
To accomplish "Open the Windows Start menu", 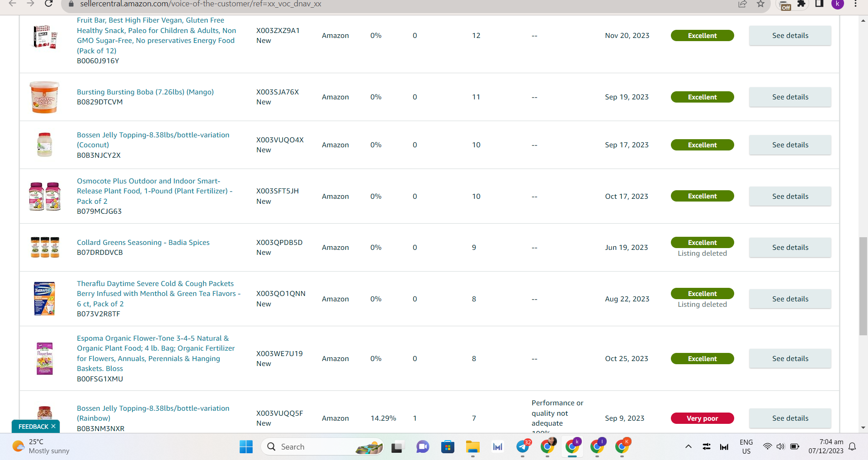I will pyautogui.click(x=246, y=447).
